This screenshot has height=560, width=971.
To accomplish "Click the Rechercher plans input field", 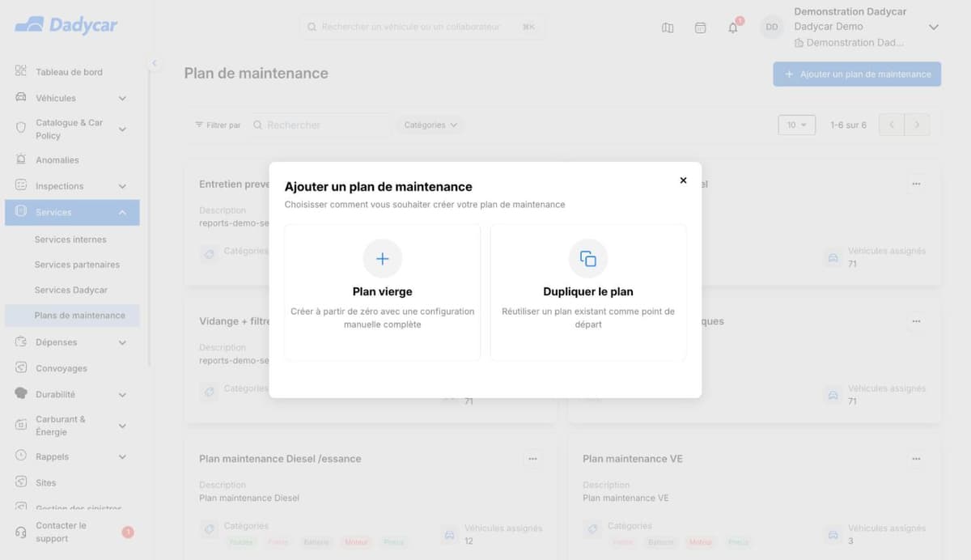I will coord(320,125).
